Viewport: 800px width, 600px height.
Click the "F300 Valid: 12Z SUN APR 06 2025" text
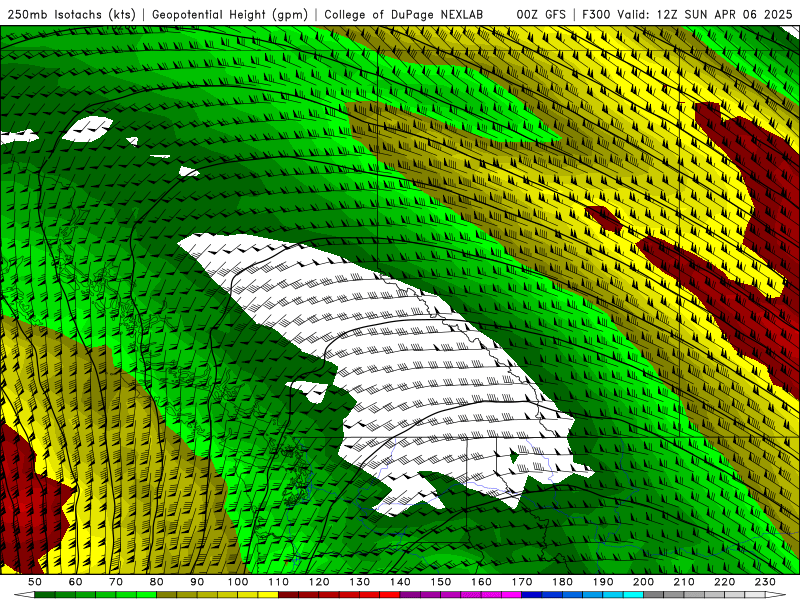[x=687, y=14]
